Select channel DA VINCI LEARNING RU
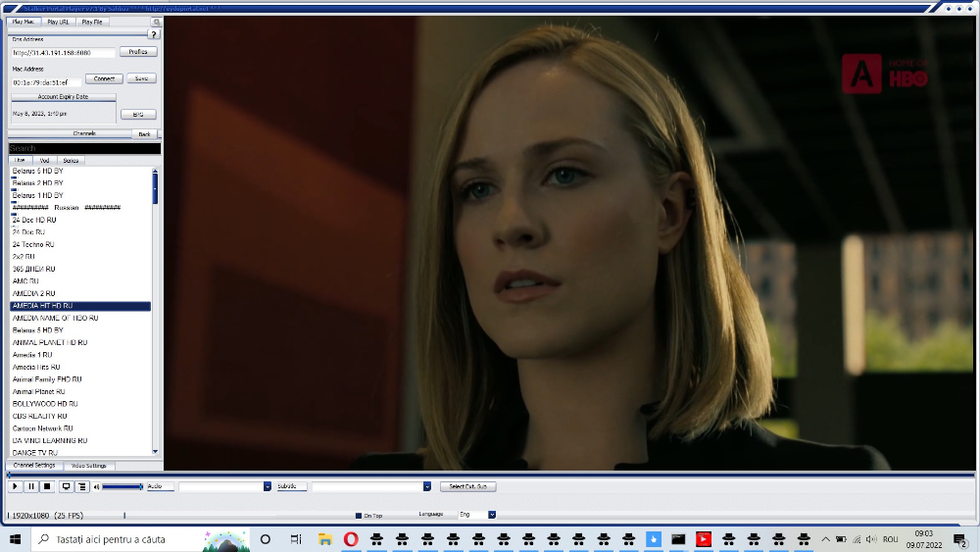Image resolution: width=980 pixels, height=552 pixels. pos(50,441)
